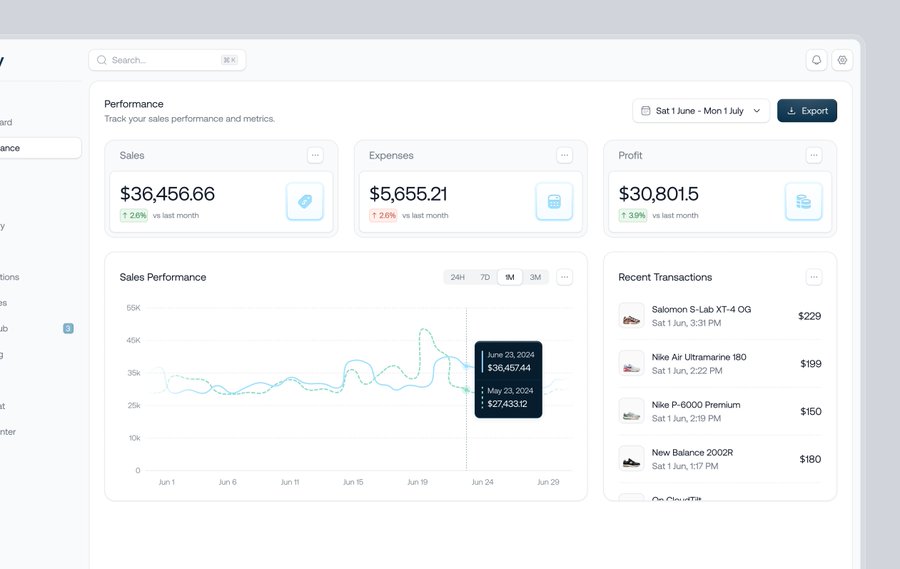This screenshot has height=569, width=900.
Task: Click the $5,655.21 expenses value
Action: coord(408,193)
